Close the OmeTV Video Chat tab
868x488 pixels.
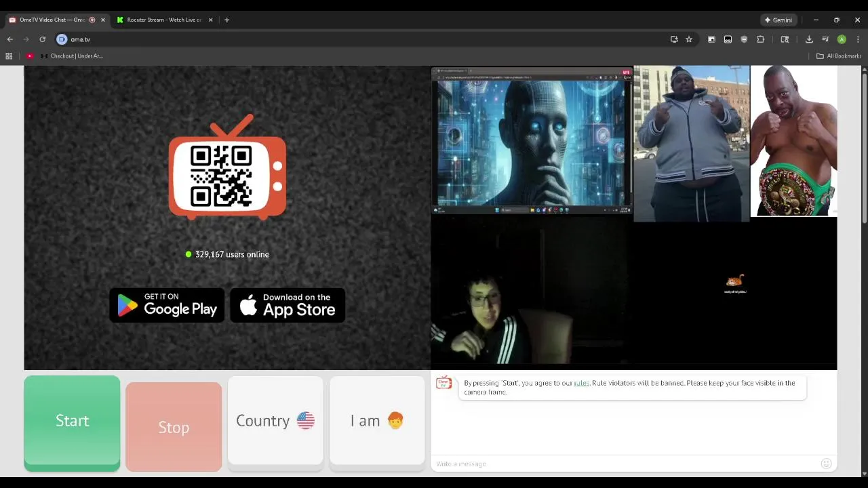pyautogui.click(x=103, y=20)
